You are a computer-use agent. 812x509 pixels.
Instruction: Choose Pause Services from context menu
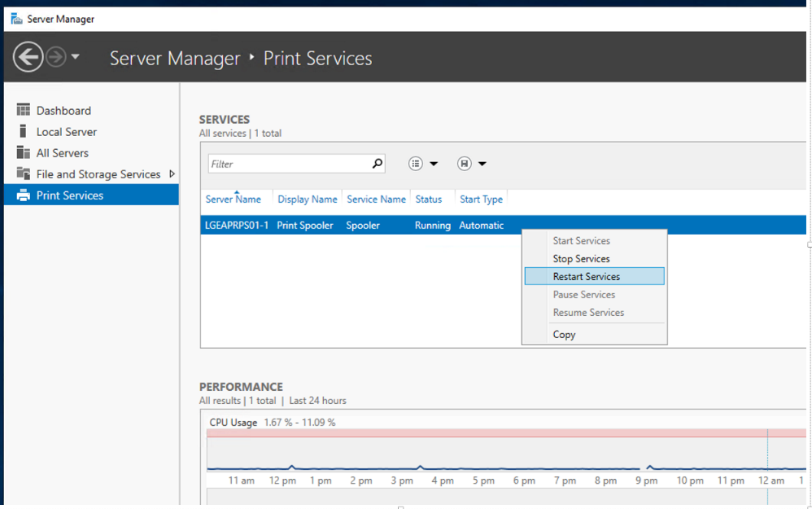point(595,295)
